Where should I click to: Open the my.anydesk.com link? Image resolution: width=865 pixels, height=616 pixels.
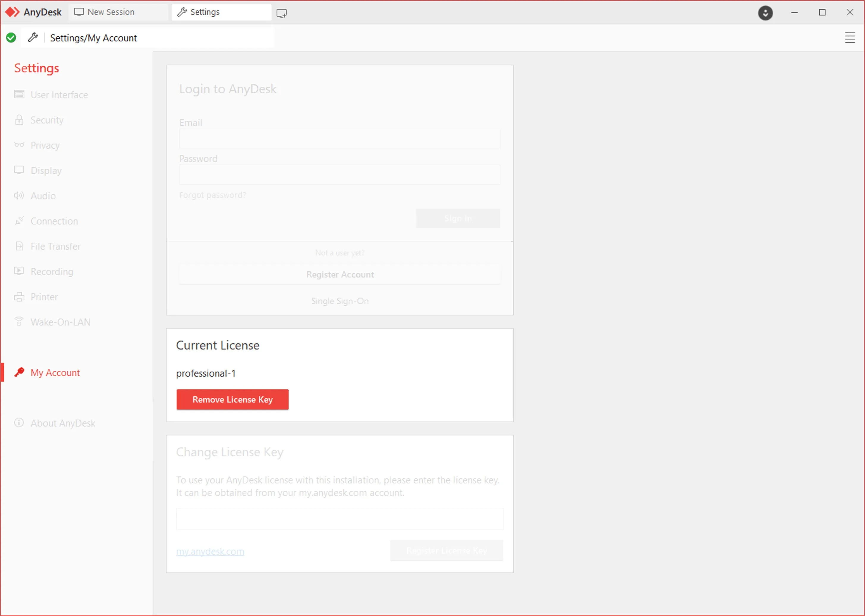pos(210,551)
